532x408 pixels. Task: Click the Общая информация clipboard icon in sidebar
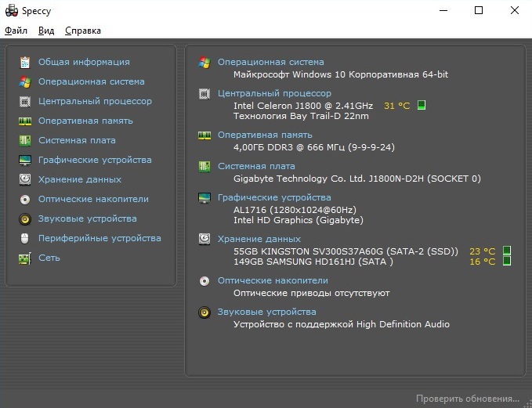pyautogui.click(x=25, y=62)
